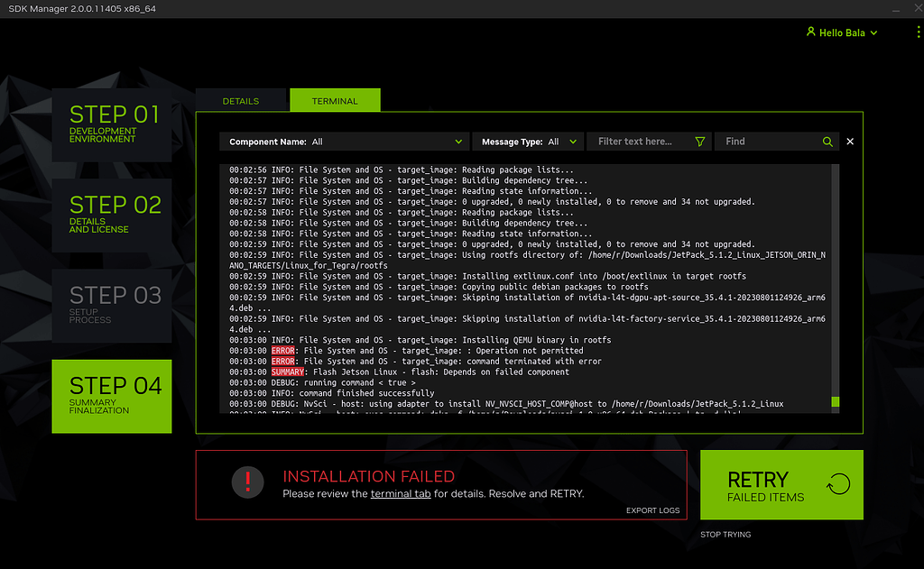Select STEP 01 Development Environment
The image size is (924, 569).
pyautogui.click(x=112, y=125)
